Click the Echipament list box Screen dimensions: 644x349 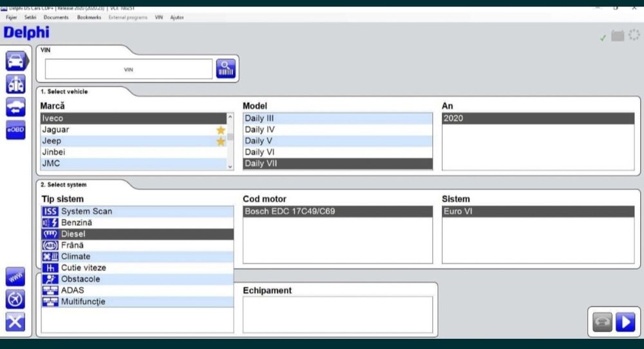click(x=337, y=314)
